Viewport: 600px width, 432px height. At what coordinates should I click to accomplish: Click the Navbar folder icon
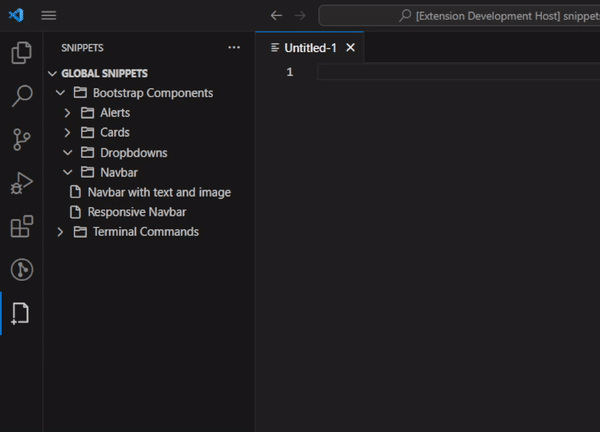(x=87, y=172)
